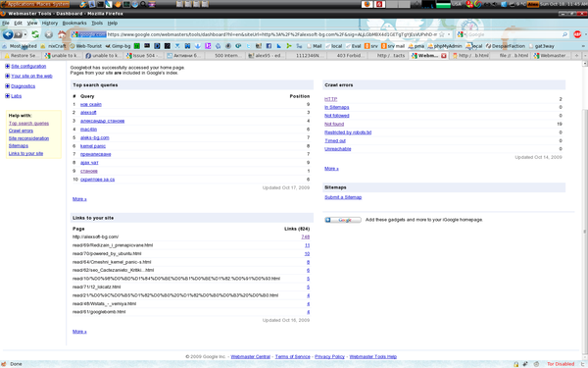Click the search magnifier icon
Screen dimensions: 588x368
[564, 34]
